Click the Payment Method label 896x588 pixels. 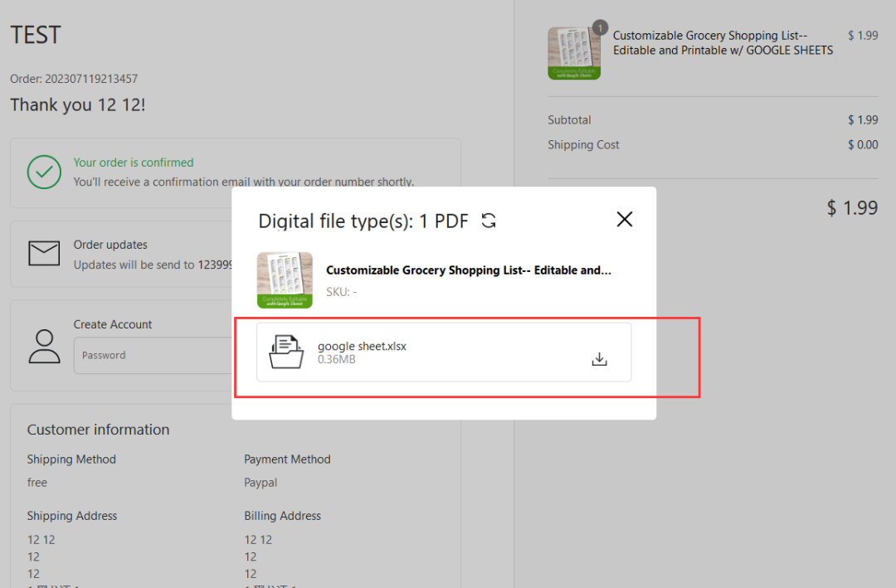point(287,459)
